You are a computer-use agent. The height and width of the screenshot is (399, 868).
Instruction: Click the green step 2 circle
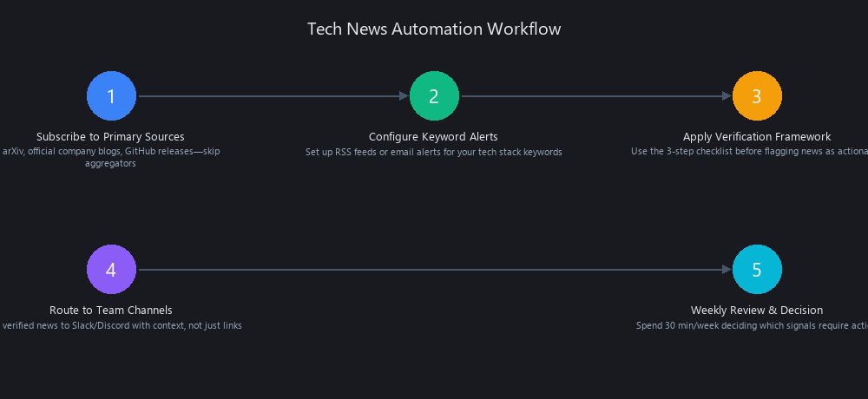434,96
